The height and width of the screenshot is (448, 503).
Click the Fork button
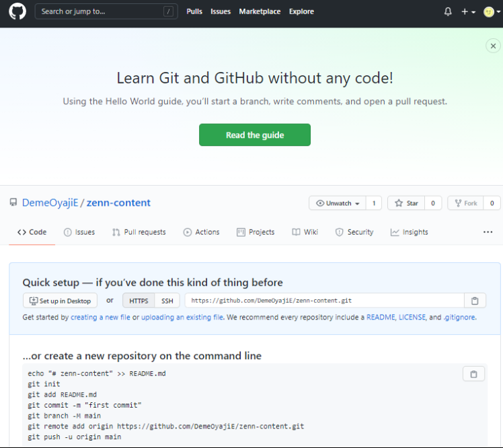pos(465,203)
